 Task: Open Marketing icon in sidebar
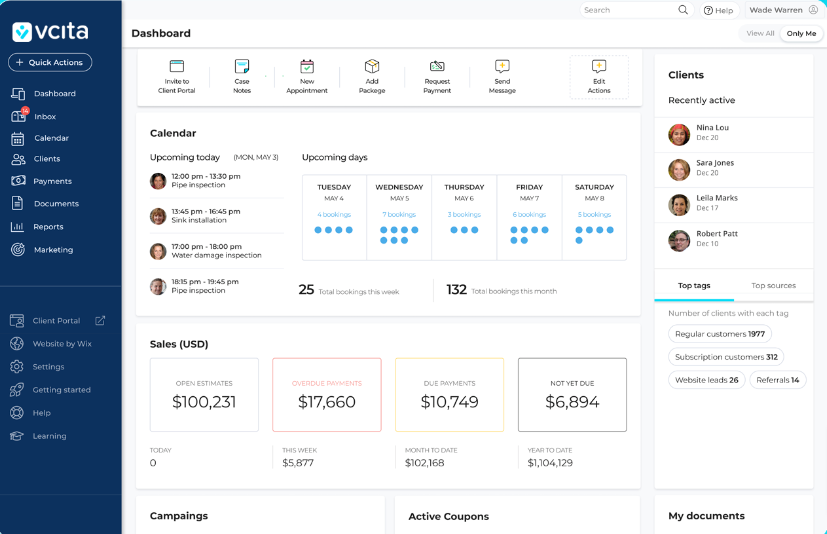(x=18, y=250)
